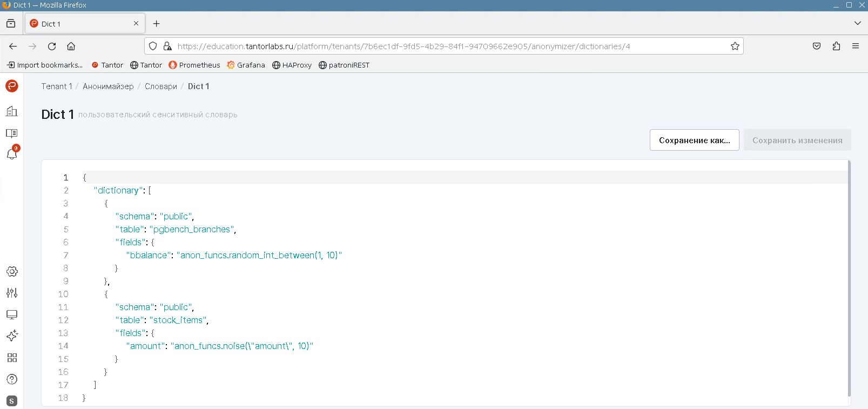This screenshot has width=868, height=409.
Task: Click the 'Сохранение как...' button
Action: click(x=694, y=140)
